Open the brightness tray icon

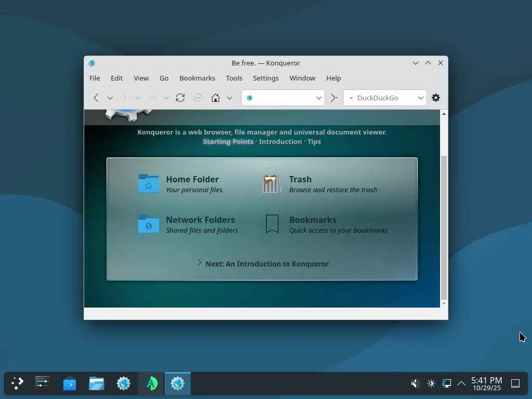pyautogui.click(x=431, y=383)
